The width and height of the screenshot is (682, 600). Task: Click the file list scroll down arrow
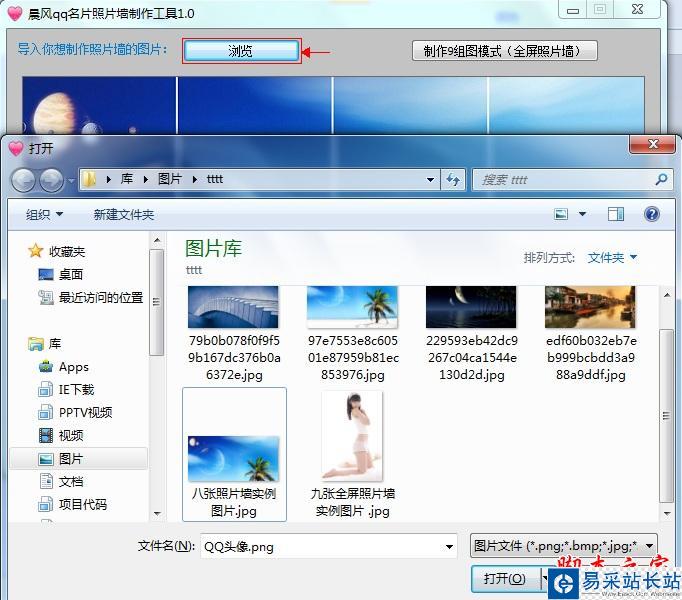tap(666, 513)
